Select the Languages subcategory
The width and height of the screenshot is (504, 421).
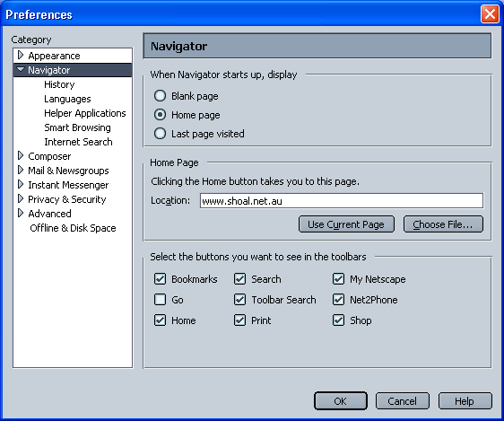pyautogui.click(x=67, y=99)
